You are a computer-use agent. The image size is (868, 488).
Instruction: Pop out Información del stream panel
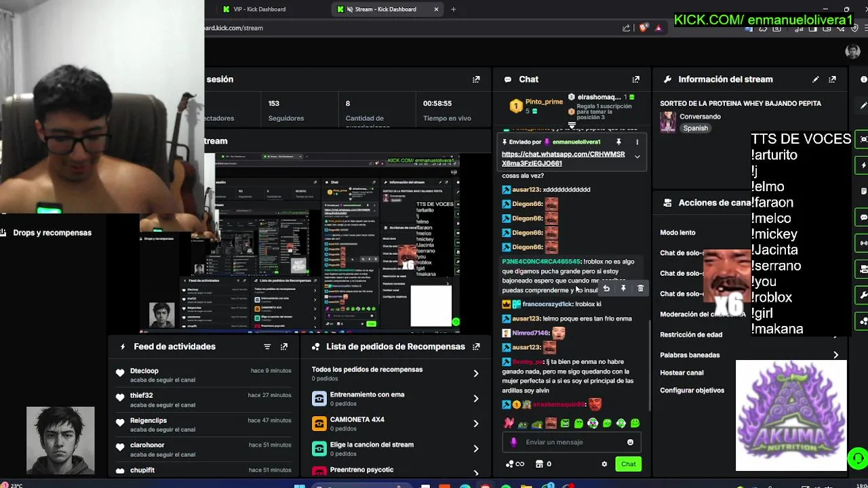pos(832,79)
